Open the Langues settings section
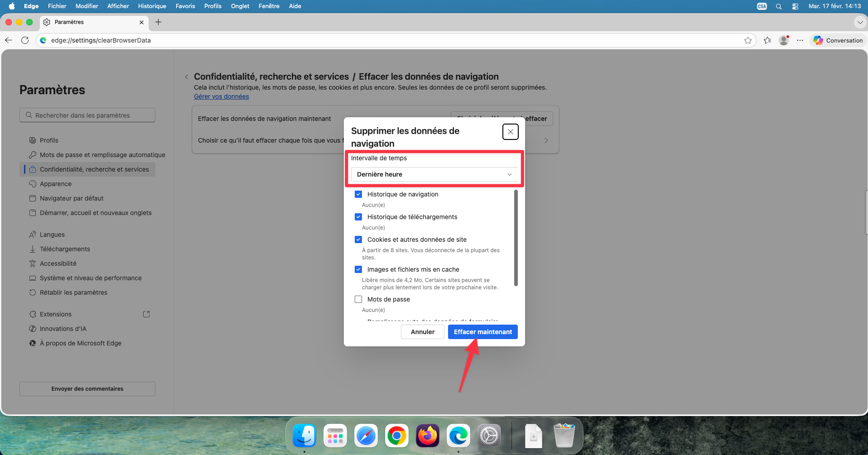This screenshot has height=455, width=868. click(87, 235)
